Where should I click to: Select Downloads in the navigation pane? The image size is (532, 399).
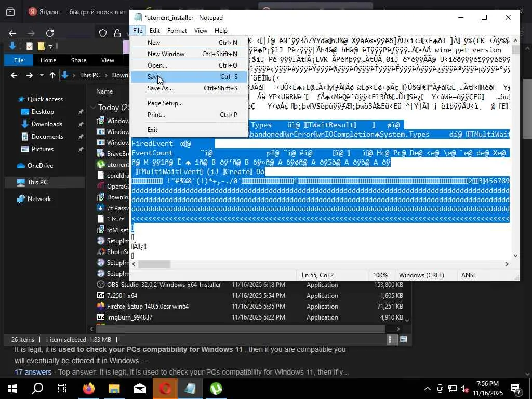pyautogui.click(x=46, y=124)
